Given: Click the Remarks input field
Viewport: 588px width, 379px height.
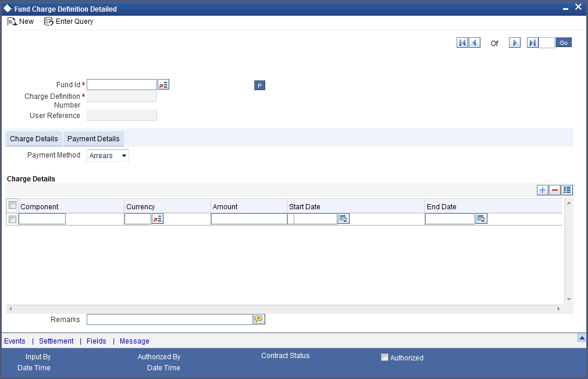Looking at the screenshot, I should click(169, 319).
